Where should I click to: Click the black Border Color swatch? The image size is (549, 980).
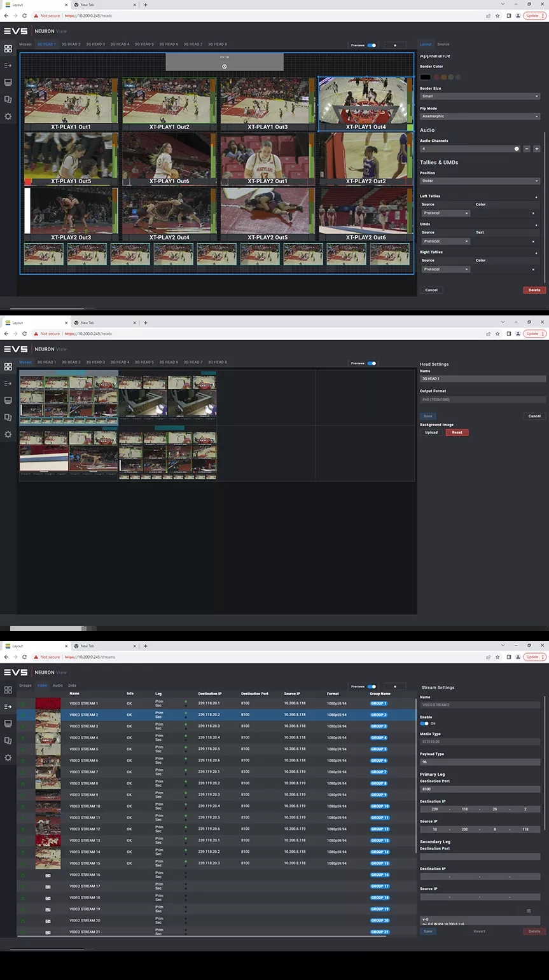click(x=425, y=77)
